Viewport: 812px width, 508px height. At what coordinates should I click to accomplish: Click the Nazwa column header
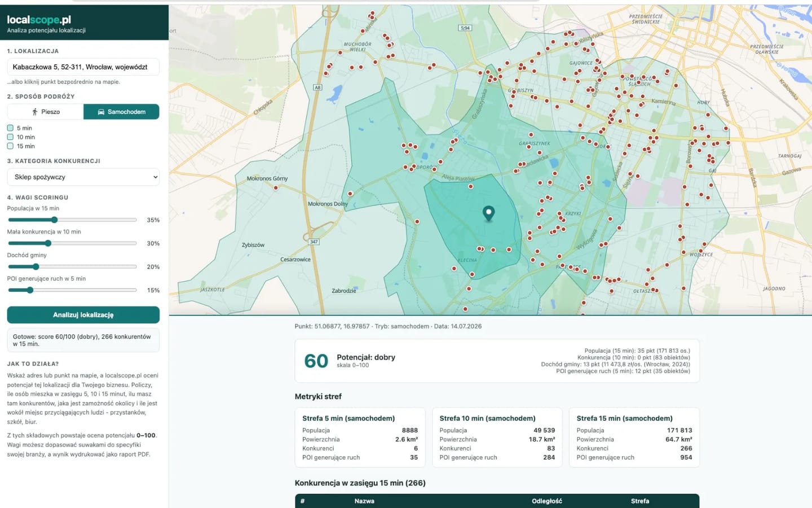(x=364, y=501)
